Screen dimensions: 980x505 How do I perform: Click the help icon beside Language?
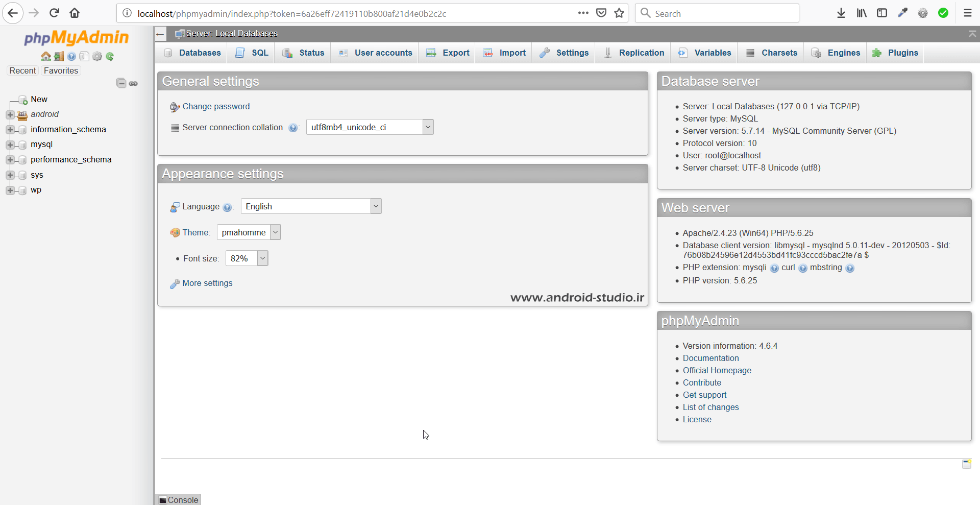227,207
